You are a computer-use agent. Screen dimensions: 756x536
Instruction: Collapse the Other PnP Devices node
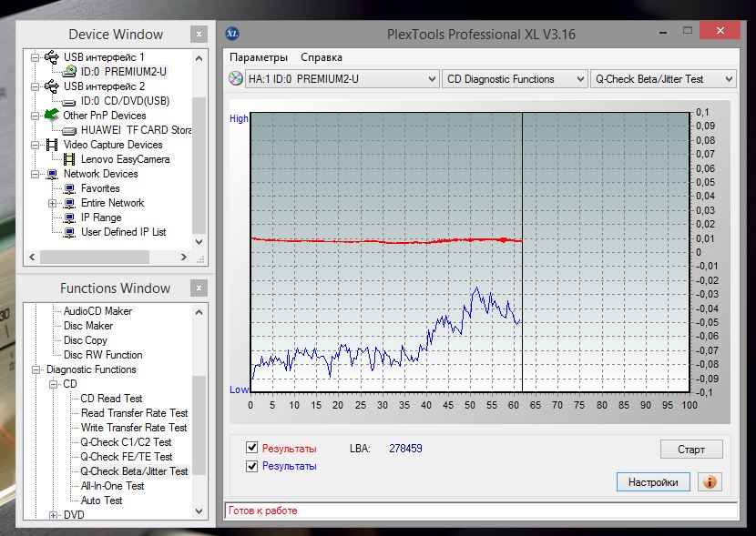point(36,116)
